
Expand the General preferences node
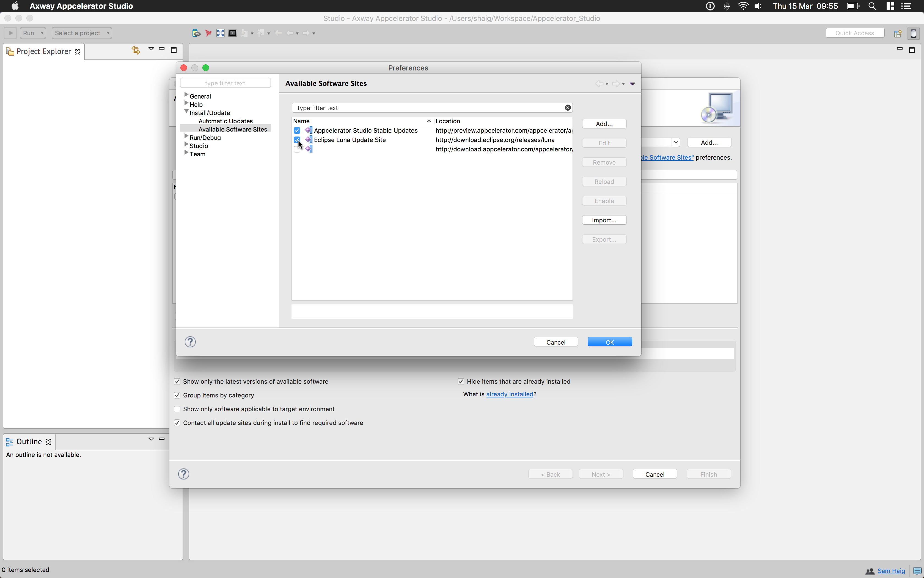click(x=186, y=95)
